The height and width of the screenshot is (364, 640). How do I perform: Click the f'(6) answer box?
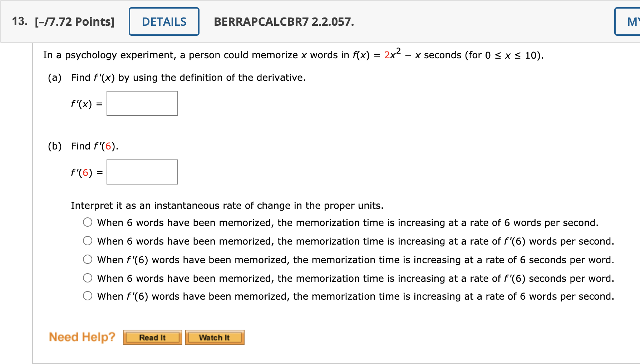(x=142, y=172)
